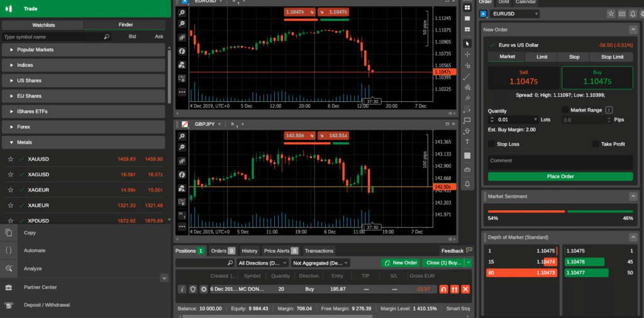Select the crosshair tool
The height and width of the screenshot is (318, 644).
click(x=467, y=54)
